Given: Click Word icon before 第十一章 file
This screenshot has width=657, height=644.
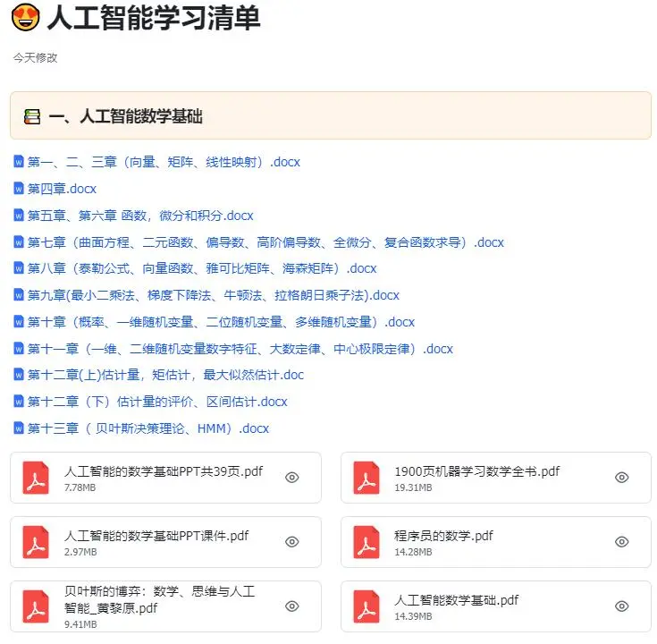Looking at the screenshot, I should click(x=19, y=349).
